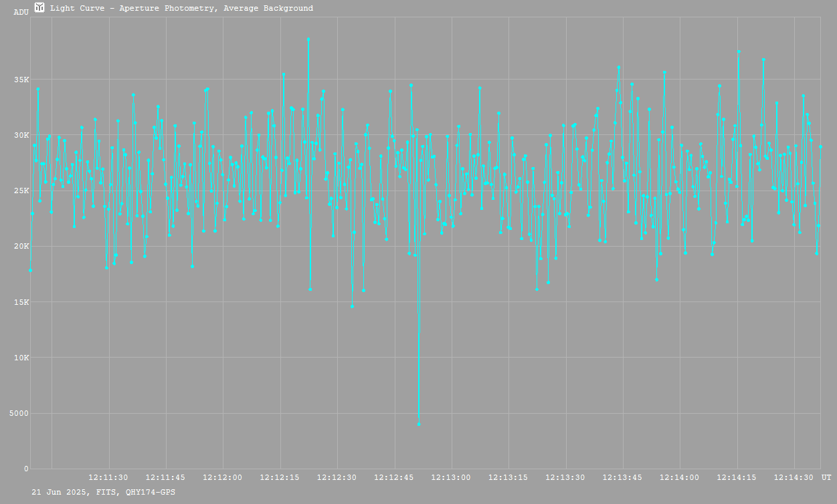Click the 5000 vertical axis label
Image resolution: width=837 pixels, height=504 pixels.
[20, 413]
